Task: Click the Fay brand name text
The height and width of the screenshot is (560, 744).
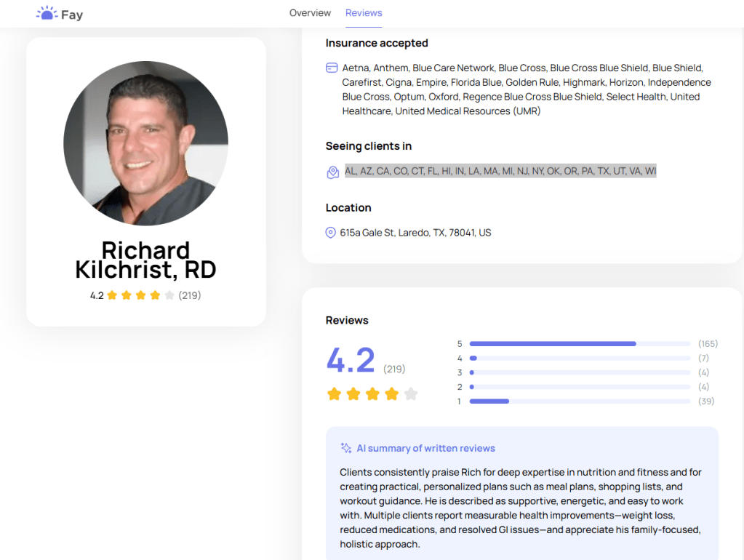Action: 72,15
